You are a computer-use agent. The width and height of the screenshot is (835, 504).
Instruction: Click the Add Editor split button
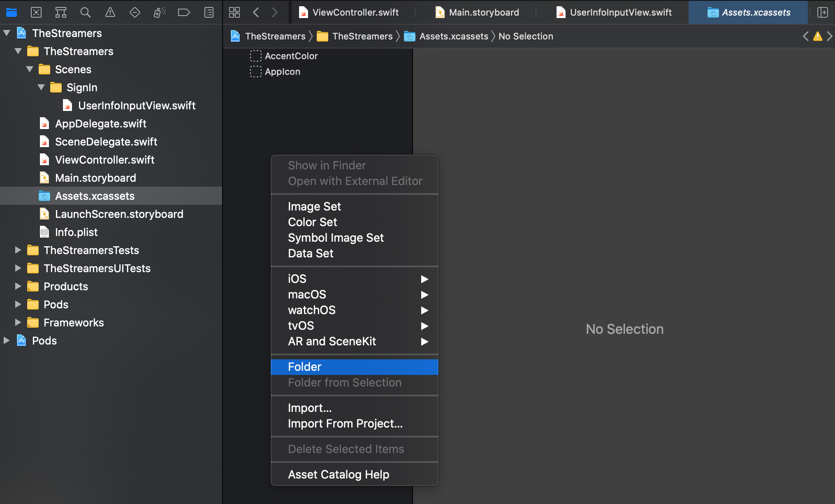coord(822,12)
